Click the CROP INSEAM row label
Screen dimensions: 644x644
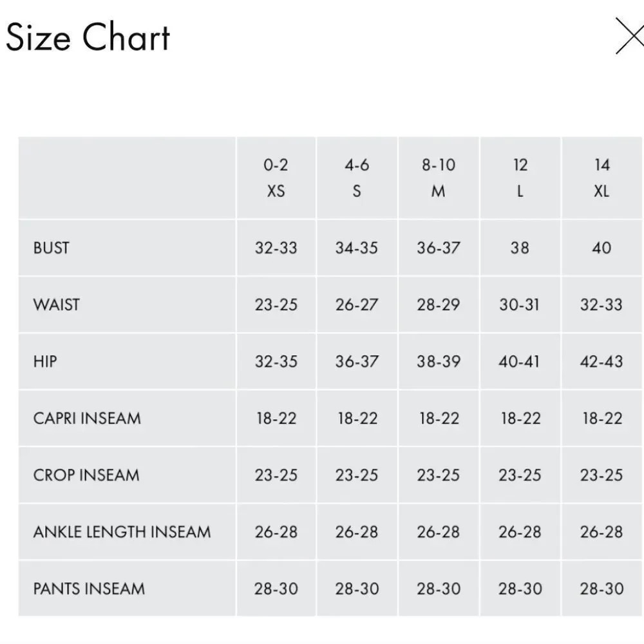[x=84, y=475]
